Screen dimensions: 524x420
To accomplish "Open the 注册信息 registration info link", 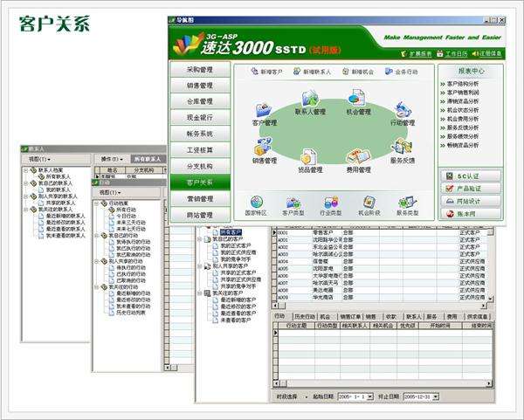I will tap(487, 53).
